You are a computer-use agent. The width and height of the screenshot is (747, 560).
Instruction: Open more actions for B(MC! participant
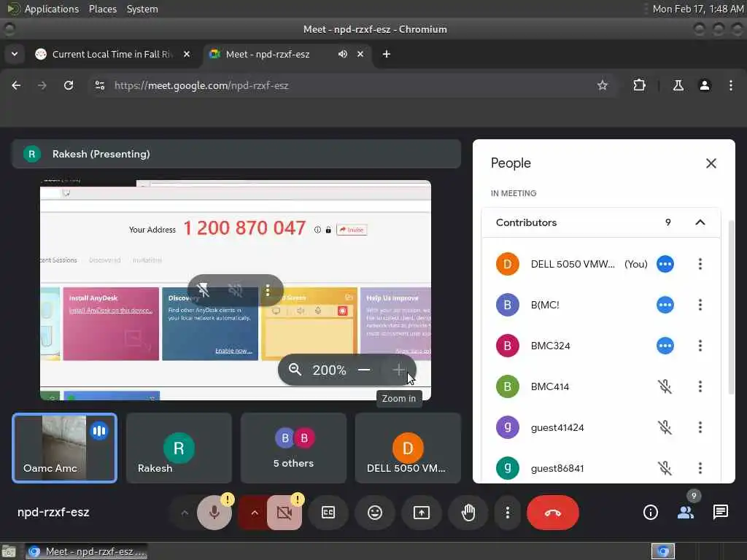700,305
